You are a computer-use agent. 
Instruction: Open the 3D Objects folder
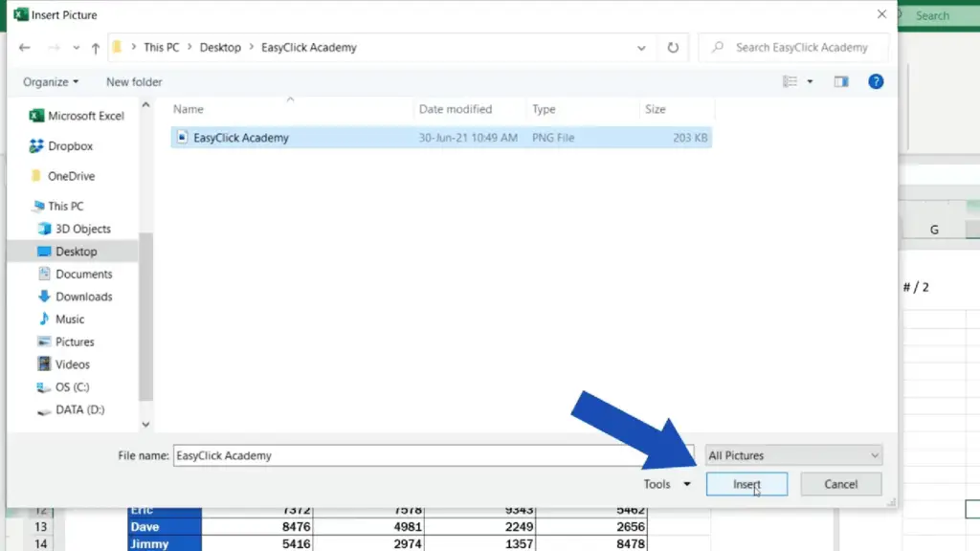coord(74,229)
